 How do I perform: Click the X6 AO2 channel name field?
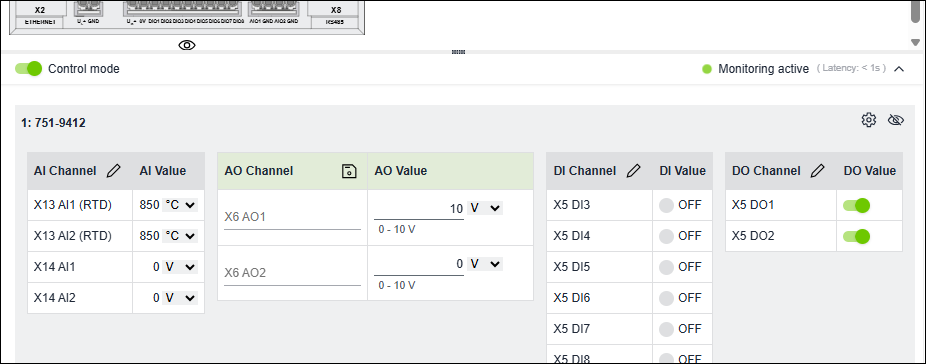tap(292, 273)
